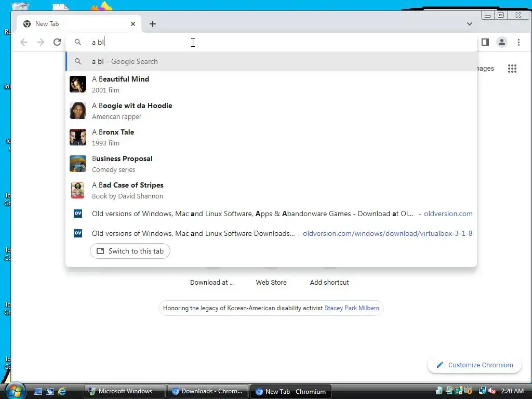Choose 'A Bronx Tale' suggestion
The height and width of the screenshot is (399, 532).
pyautogui.click(x=271, y=137)
